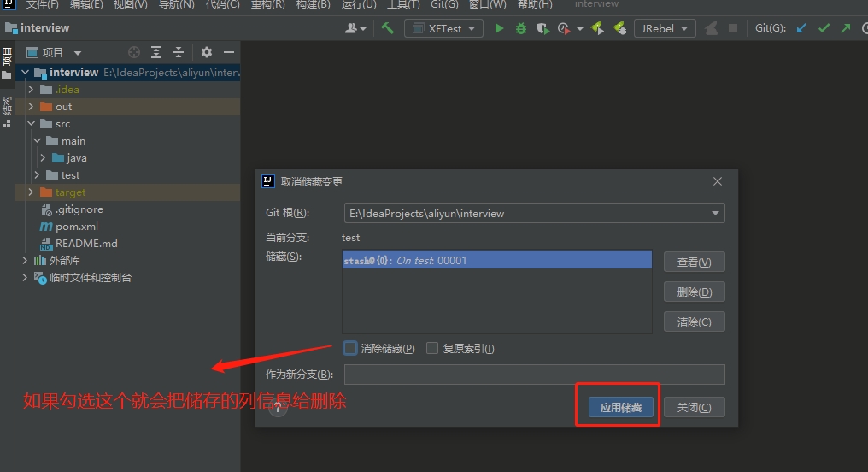Click the Build hammer icon
868x472 pixels.
[x=388, y=28]
